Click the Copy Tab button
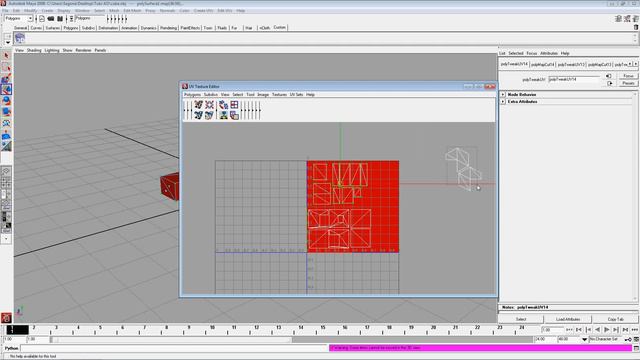Viewport: 640px width, 360px height. [x=616, y=319]
